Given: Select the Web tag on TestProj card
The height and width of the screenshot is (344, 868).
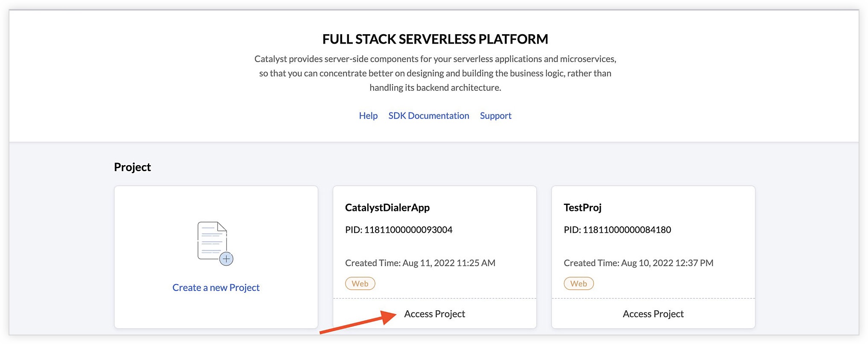Looking at the screenshot, I should [579, 284].
